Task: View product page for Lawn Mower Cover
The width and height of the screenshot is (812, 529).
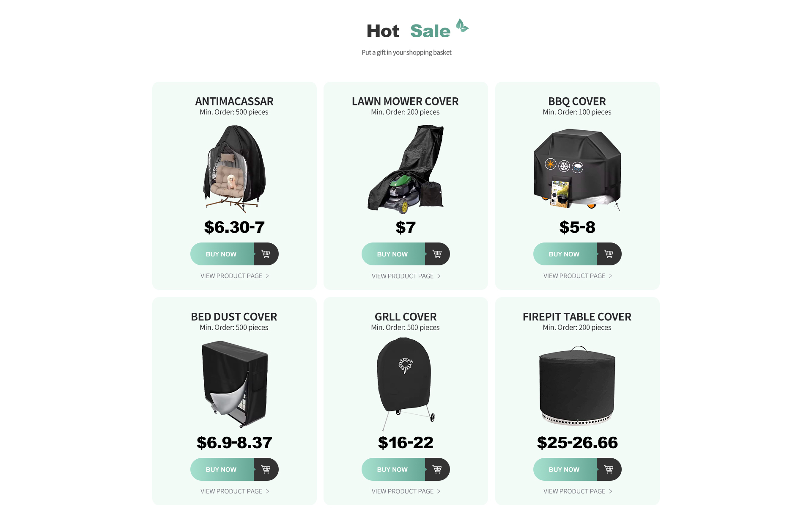Action: click(x=406, y=276)
